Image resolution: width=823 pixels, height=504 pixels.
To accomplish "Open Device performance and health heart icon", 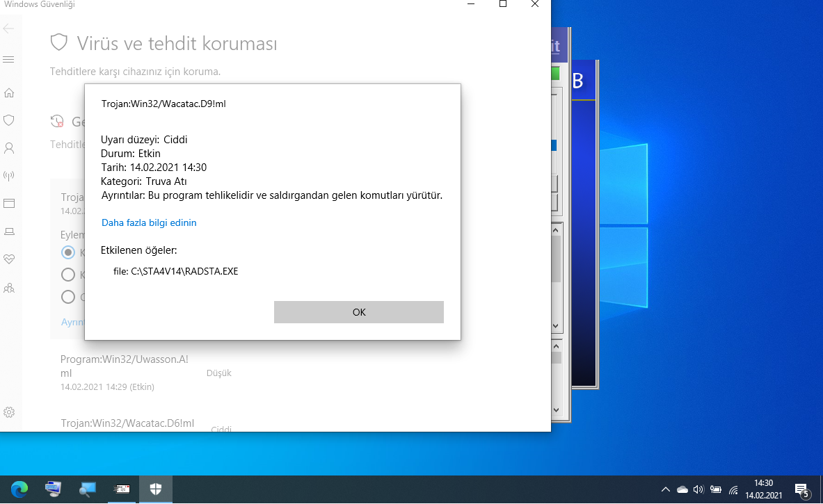I will 9,259.
